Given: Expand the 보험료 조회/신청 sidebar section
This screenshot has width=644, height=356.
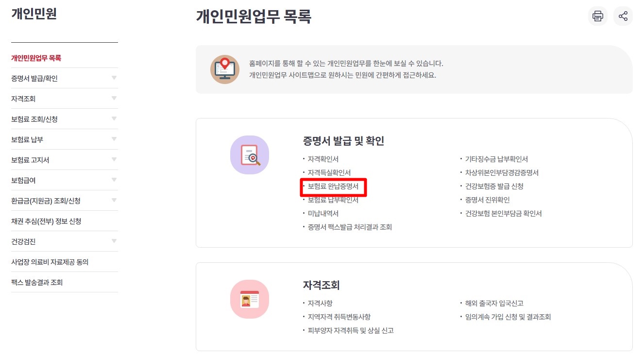Looking at the screenshot, I should point(114,119).
